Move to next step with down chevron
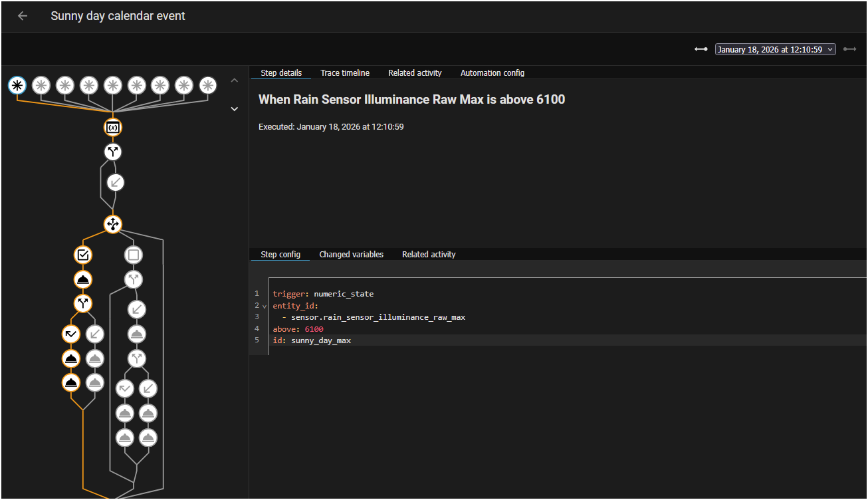This screenshot has width=868, height=500. tap(234, 108)
